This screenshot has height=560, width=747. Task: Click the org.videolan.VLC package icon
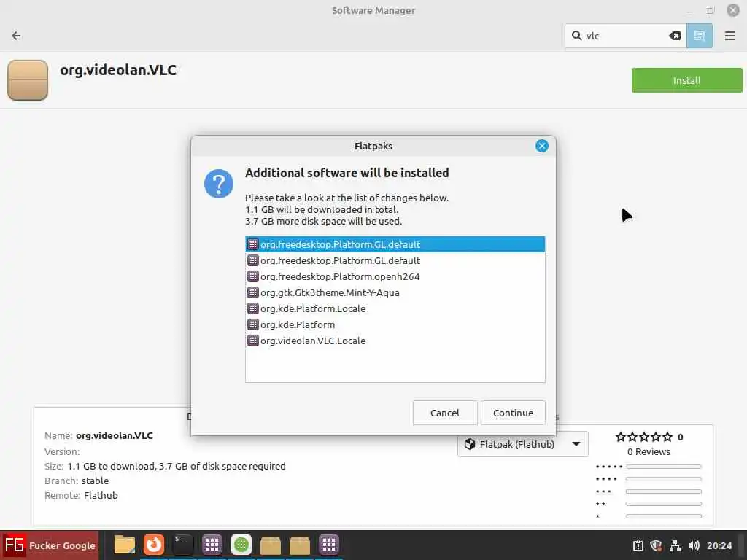(x=28, y=80)
